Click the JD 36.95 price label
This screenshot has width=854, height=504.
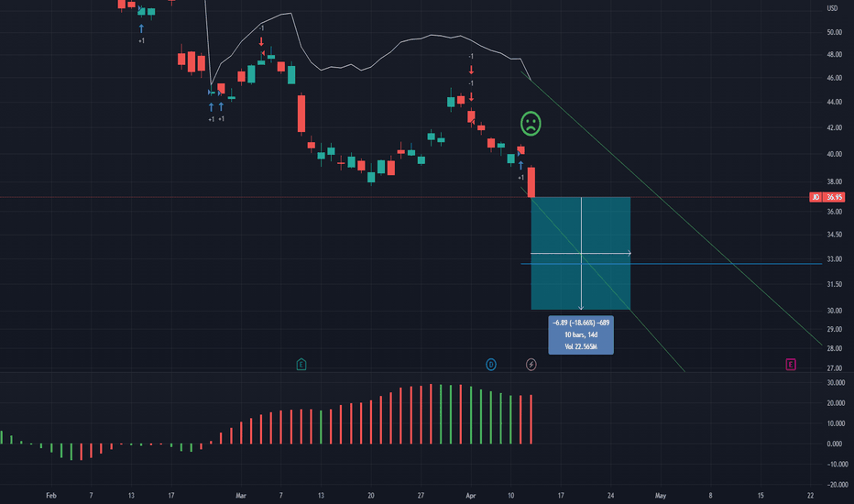click(x=827, y=197)
